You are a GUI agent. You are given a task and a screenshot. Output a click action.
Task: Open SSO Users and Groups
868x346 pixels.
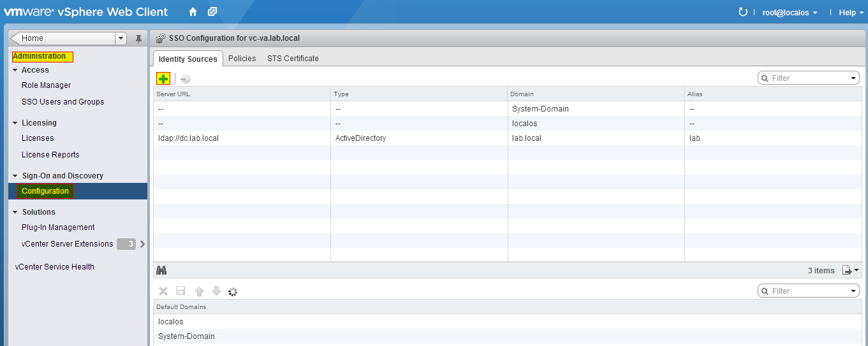point(63,102)
